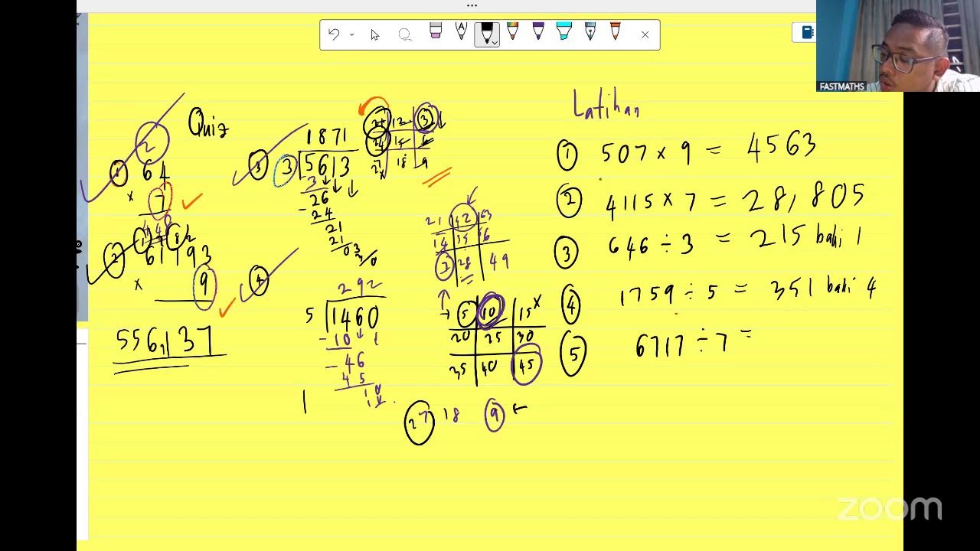Select the fountain pen tool
980x551 pixels.
[x=590, y=31]
